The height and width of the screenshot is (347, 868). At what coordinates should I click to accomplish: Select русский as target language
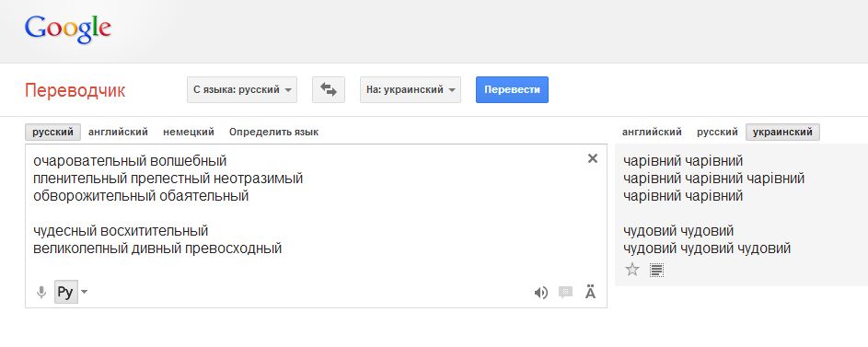tap(717, 133)
